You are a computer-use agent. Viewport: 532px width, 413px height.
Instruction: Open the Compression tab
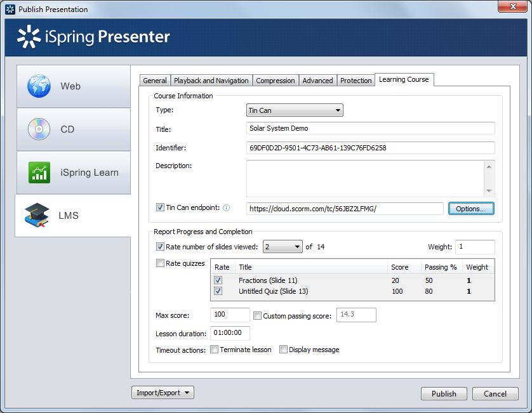coord(276,81)
